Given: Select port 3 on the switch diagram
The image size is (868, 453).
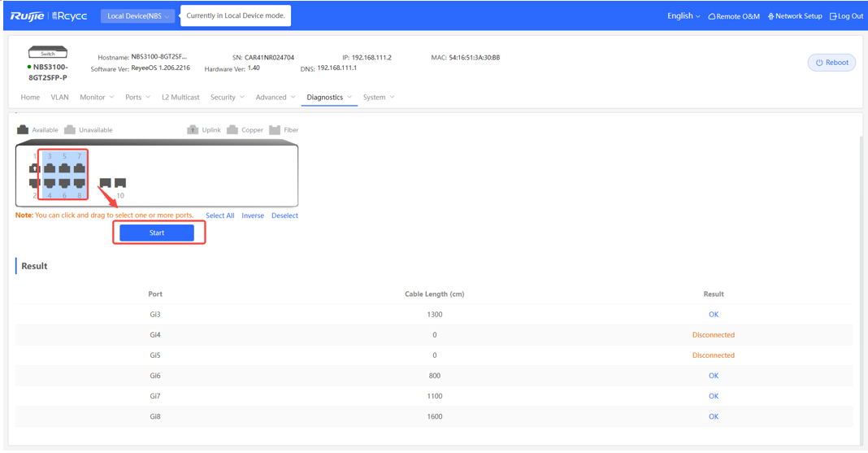Looking at the screenshot, I should 50,168.
